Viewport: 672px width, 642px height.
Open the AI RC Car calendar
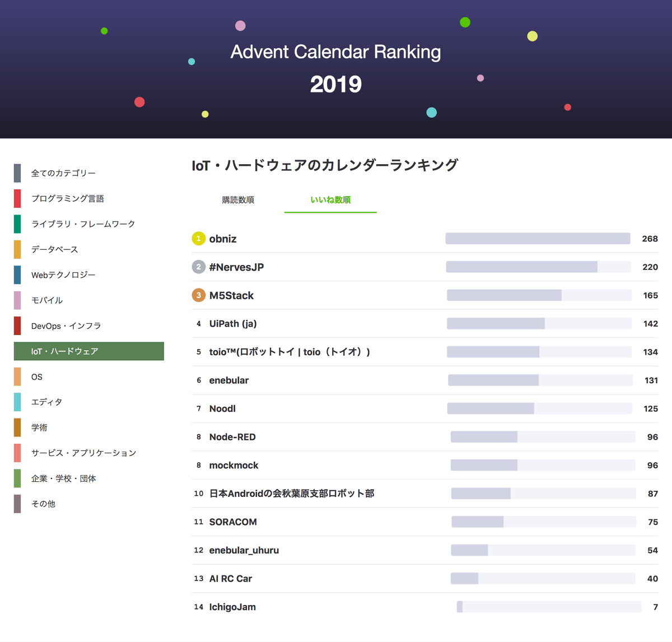[x=231, y=579]
